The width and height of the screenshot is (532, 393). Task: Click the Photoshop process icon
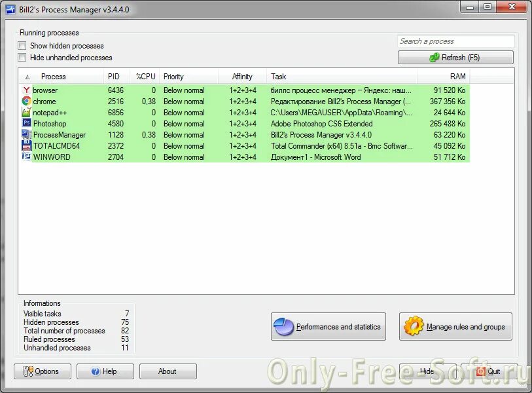(26, 123)
